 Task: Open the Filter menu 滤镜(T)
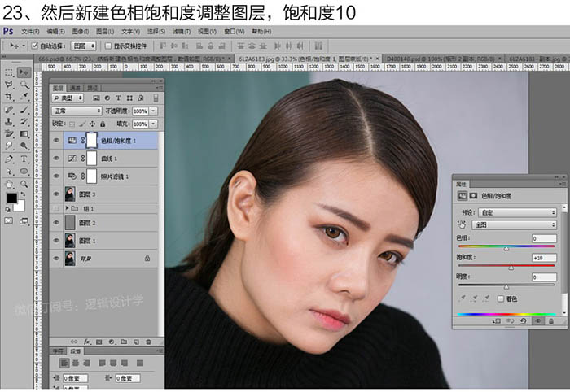click(182, 32)
